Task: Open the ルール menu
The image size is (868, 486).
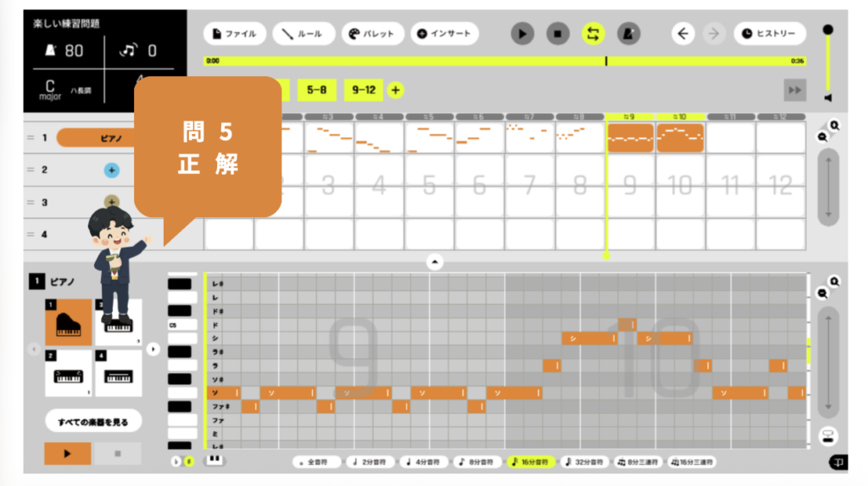Action: click(303, 34)
